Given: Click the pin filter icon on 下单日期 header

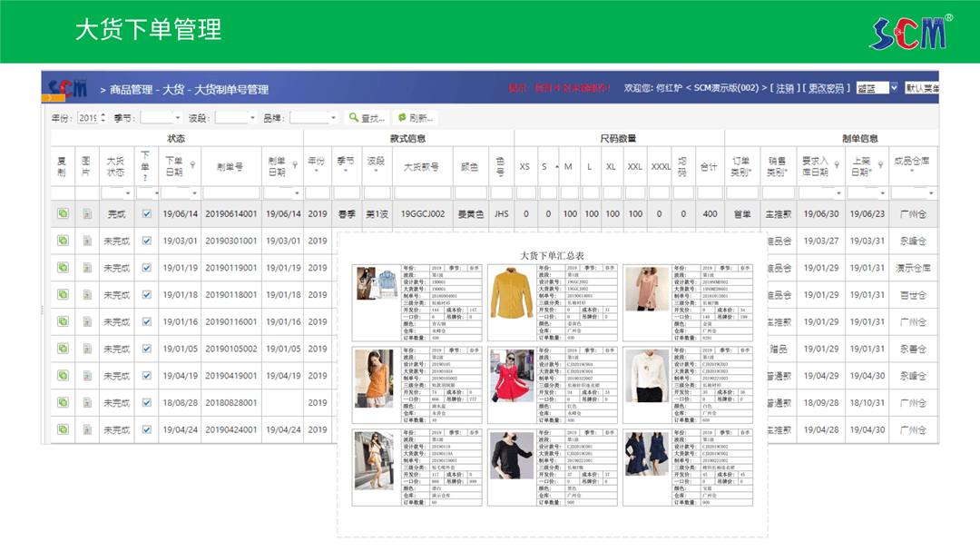Looking at the screenshot, I should (193, 165).
